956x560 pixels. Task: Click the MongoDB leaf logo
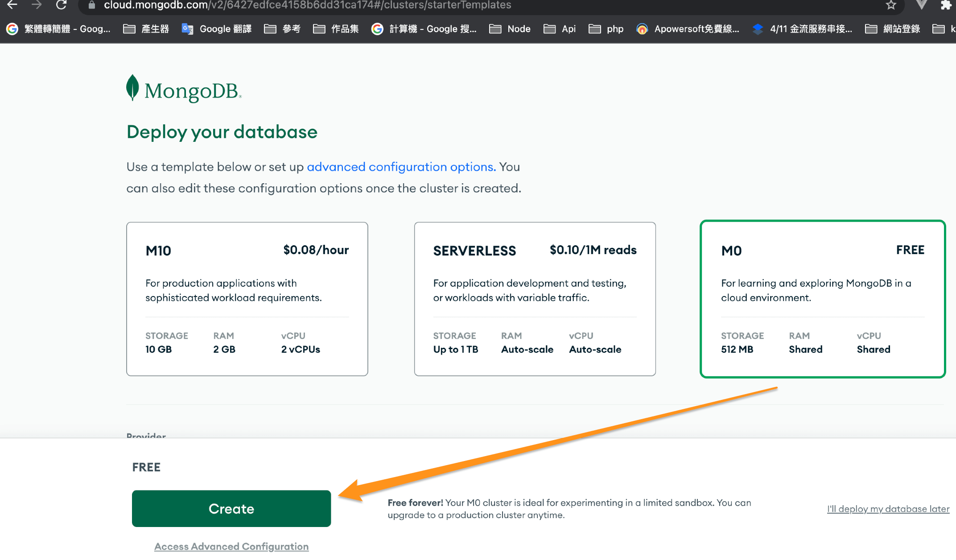pos(132,88)
